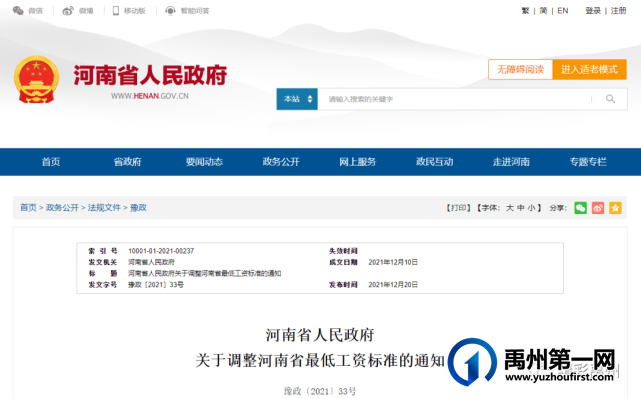
Task: Share via green WeChat share icon
Action: tap(580, 208)
